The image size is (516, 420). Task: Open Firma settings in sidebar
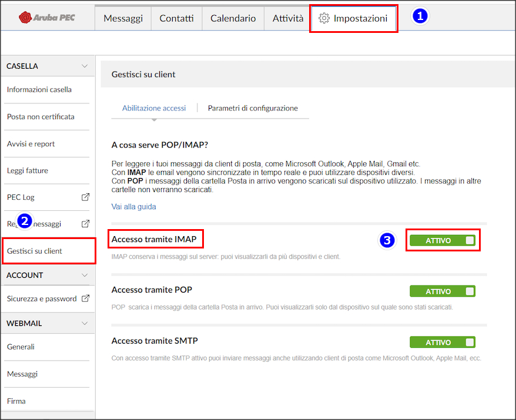[x=16, y=401]
